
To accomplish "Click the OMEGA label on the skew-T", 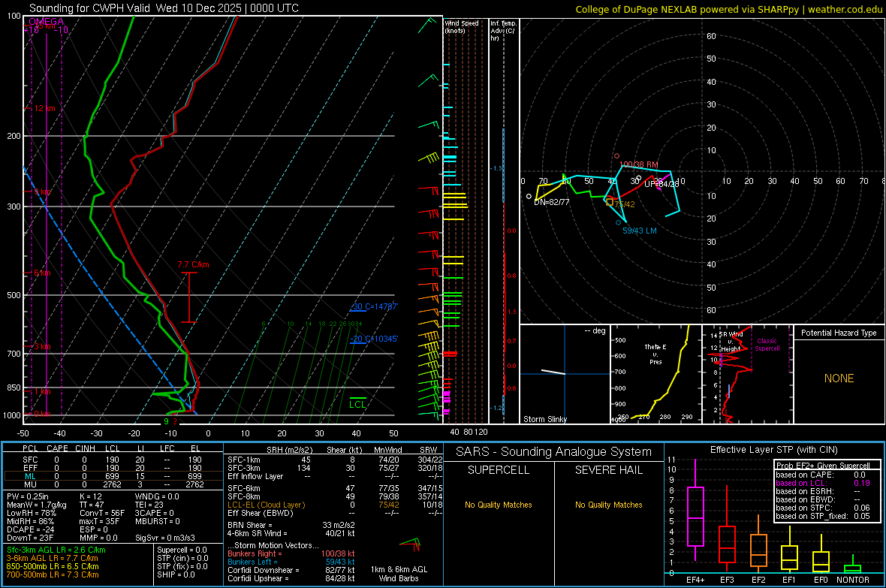I will point(46,22).
